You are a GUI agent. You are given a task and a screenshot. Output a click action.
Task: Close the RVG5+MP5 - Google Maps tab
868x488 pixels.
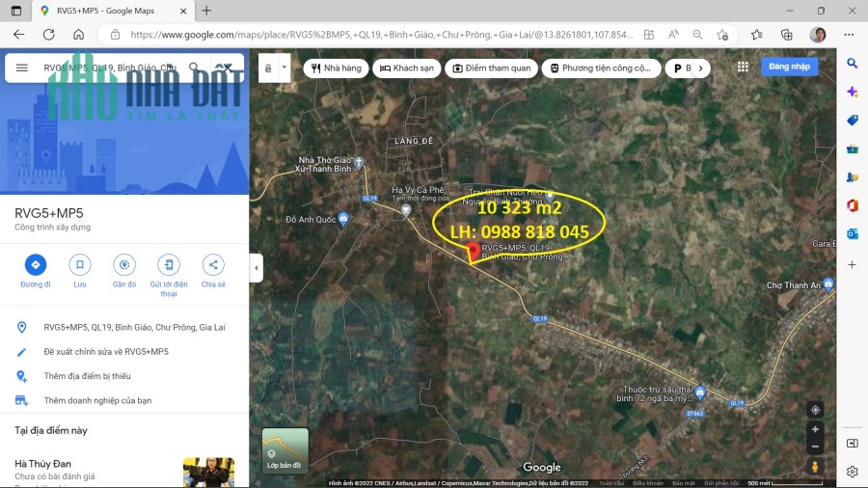tap(183, 11)
